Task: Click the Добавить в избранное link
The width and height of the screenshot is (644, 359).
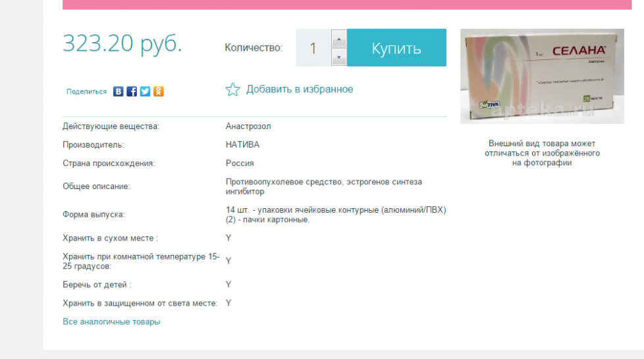Action: (x=300, y=89)
